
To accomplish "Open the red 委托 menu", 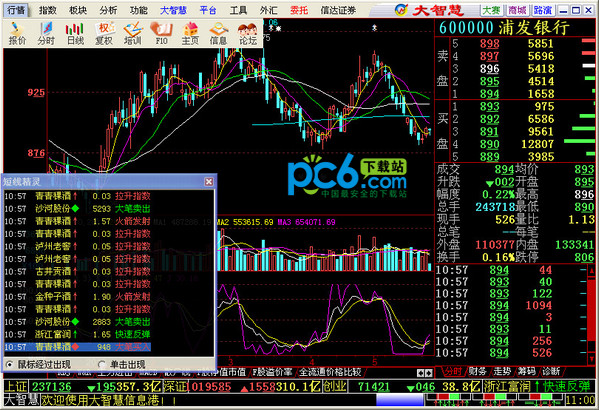I will (299, 10).
